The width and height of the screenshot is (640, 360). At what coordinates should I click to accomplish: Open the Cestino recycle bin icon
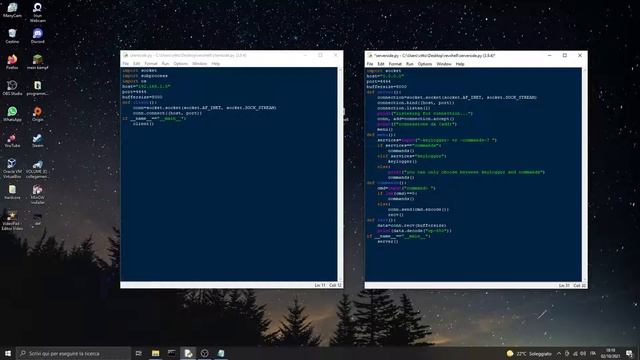[x=12, y=36]
